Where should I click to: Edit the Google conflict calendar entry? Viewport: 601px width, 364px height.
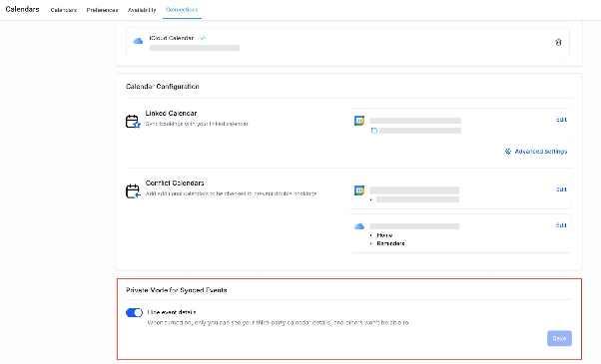coord(561,189)
